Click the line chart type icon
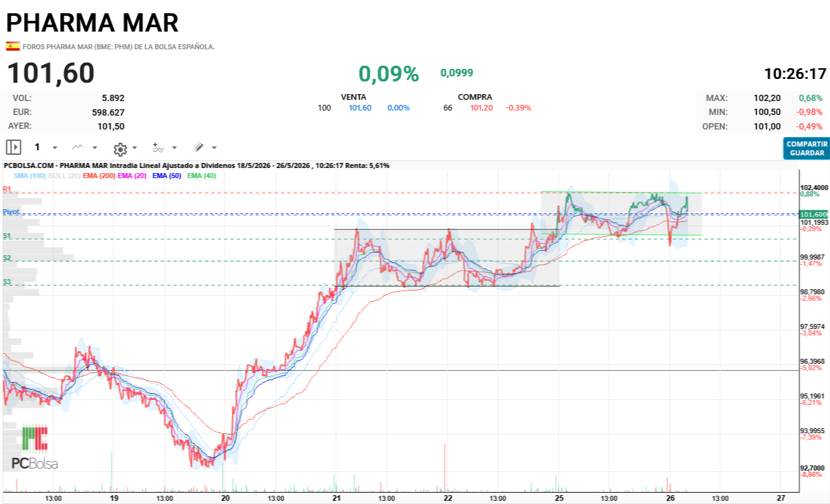Viewport: 830px width, 504px height. click(x=78, y=147)
